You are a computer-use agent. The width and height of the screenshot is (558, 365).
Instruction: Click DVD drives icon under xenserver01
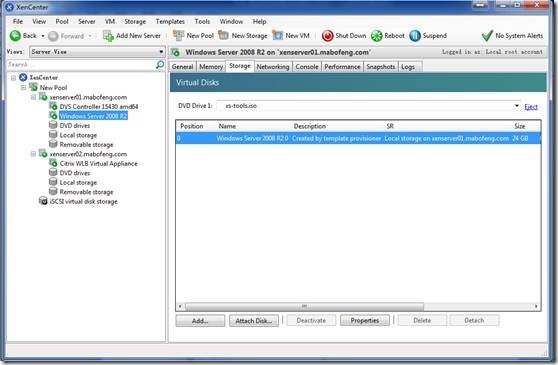(53, 125)
